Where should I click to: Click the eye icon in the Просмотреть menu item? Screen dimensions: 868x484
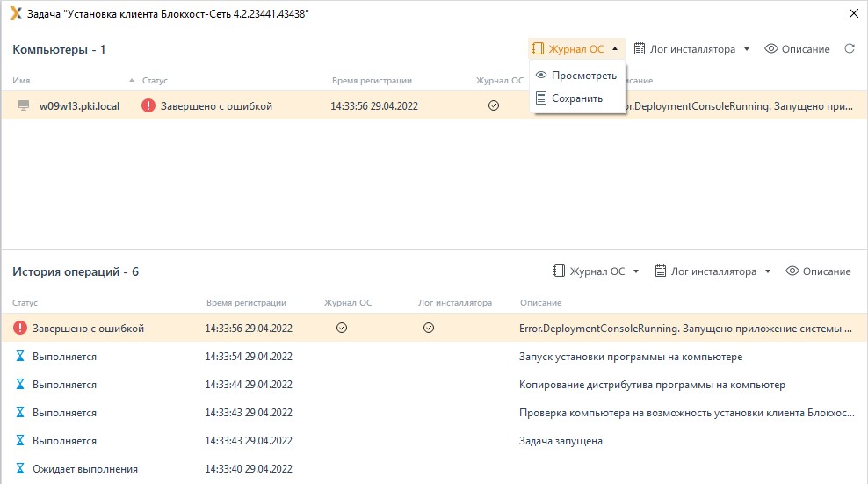pos(541,75)
